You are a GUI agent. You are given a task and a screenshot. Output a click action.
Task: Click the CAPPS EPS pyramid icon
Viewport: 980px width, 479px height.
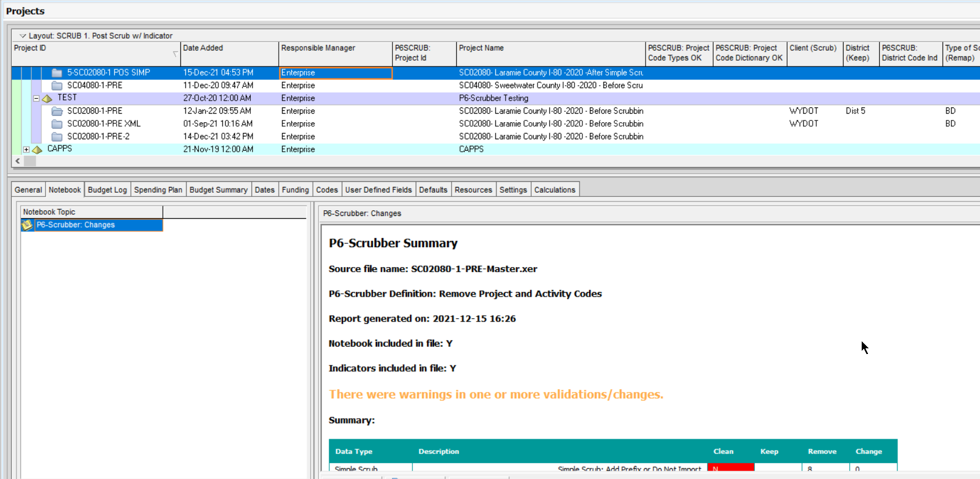click(38, 149)
